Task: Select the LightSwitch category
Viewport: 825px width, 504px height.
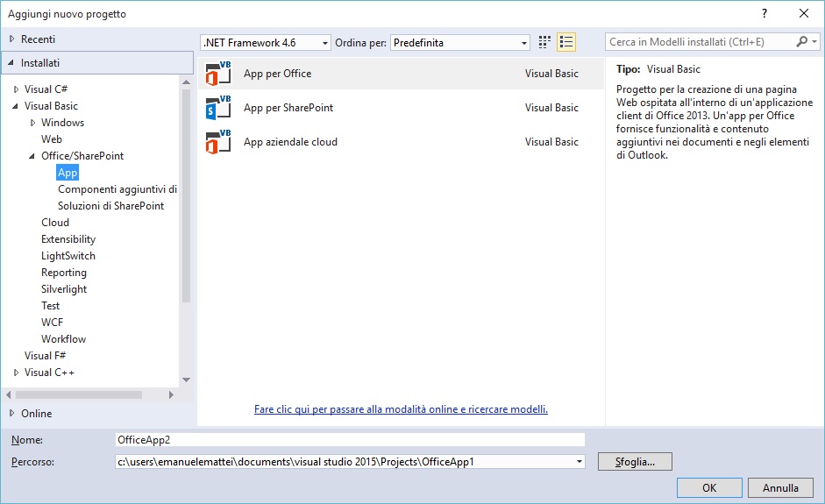Action: (68, 256)
